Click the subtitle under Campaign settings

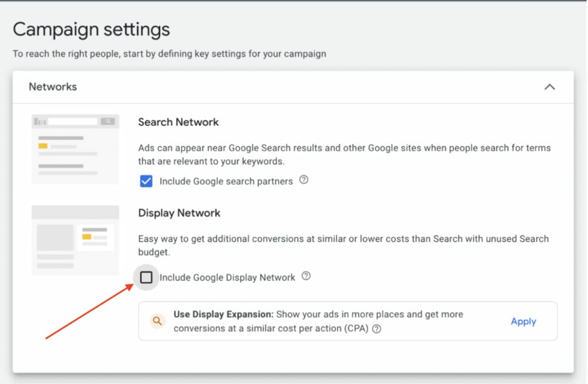(x=169, y=54)
